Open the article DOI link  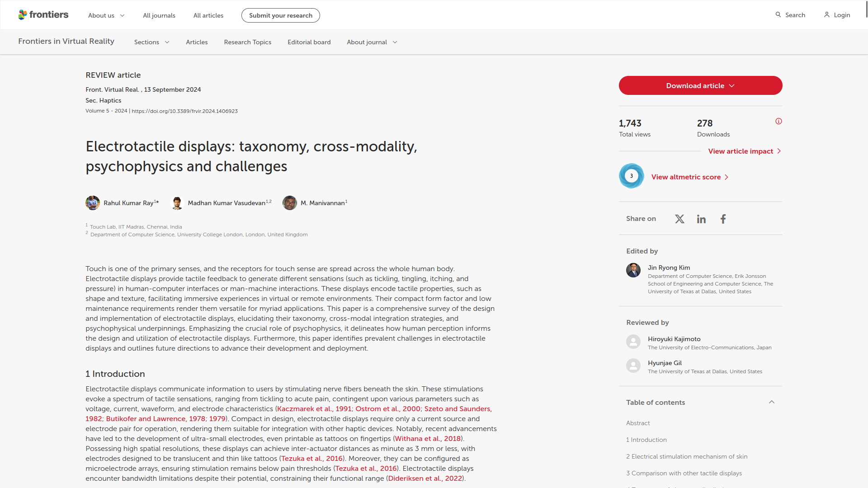point(184,111)
